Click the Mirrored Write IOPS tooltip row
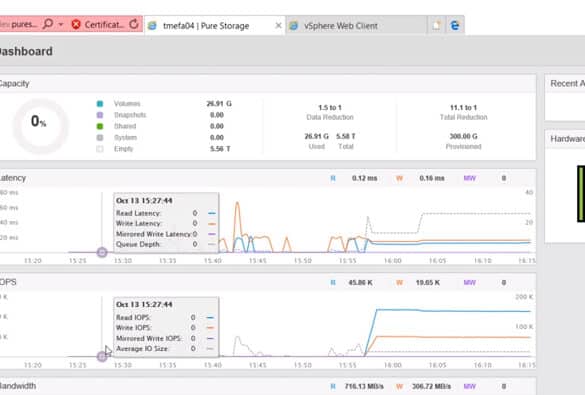The height and width of the screenshot is (395, 585). [x=166, y=338]
